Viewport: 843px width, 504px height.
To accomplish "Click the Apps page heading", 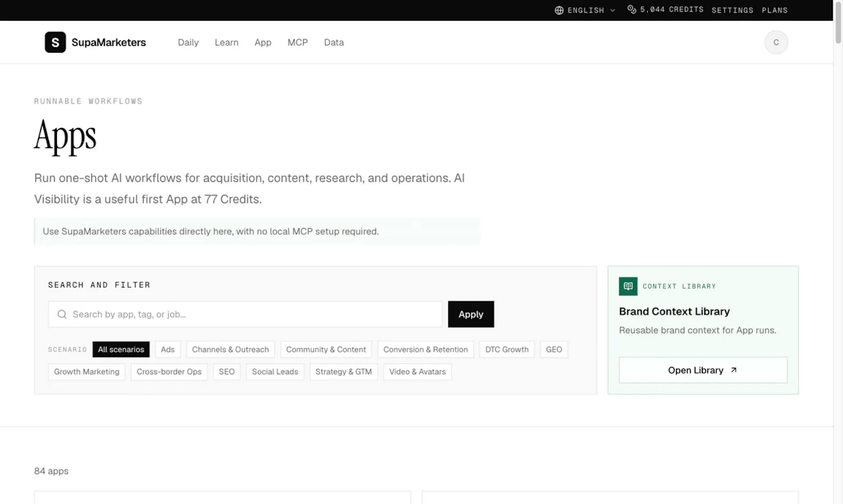I will click(x=65, y=136).
